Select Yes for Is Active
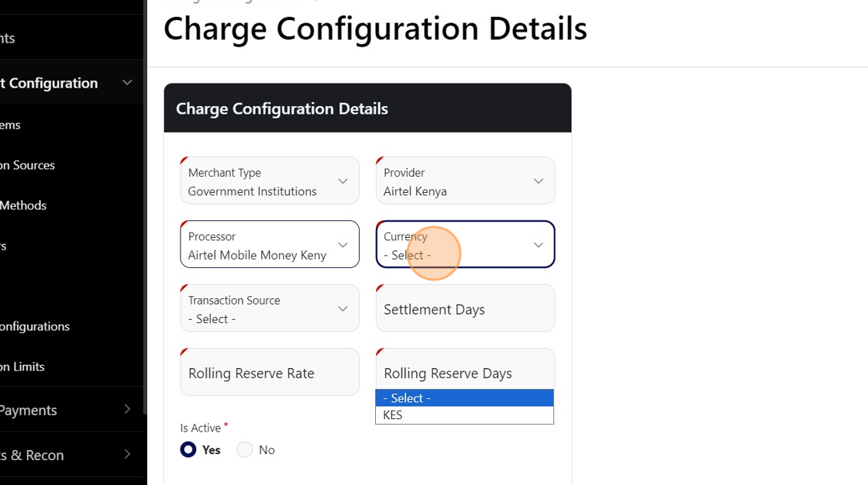 [188, 450]
